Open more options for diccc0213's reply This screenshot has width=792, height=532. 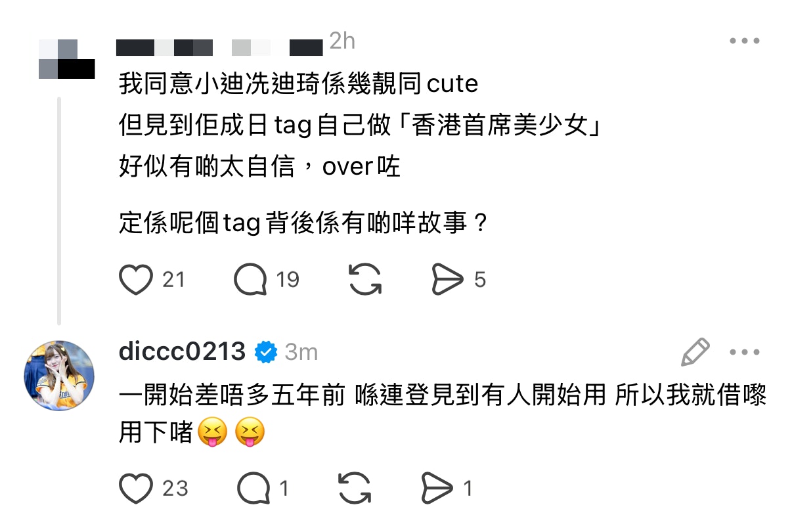(745, 353)
